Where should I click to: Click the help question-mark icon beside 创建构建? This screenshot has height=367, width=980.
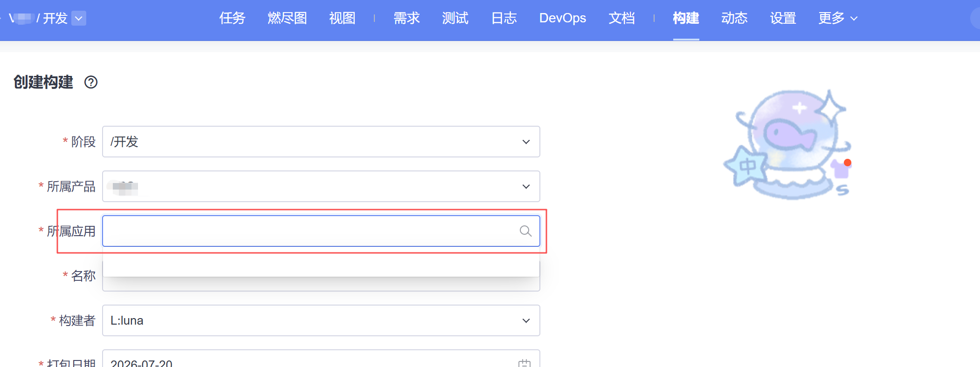91,82
